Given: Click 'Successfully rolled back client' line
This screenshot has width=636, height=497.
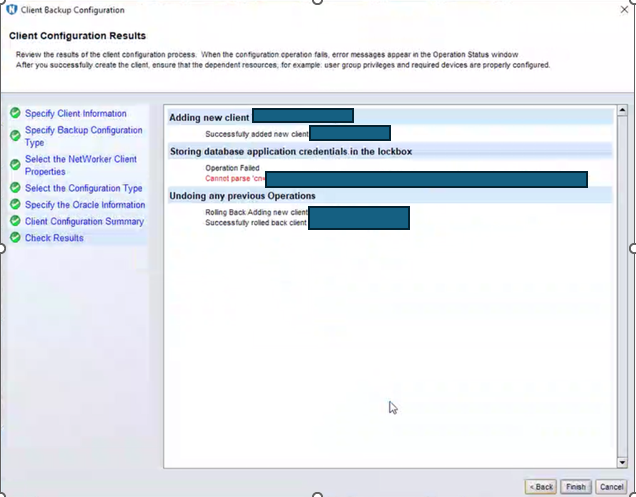Looking at the screenshot, I should tap(256, 223).
